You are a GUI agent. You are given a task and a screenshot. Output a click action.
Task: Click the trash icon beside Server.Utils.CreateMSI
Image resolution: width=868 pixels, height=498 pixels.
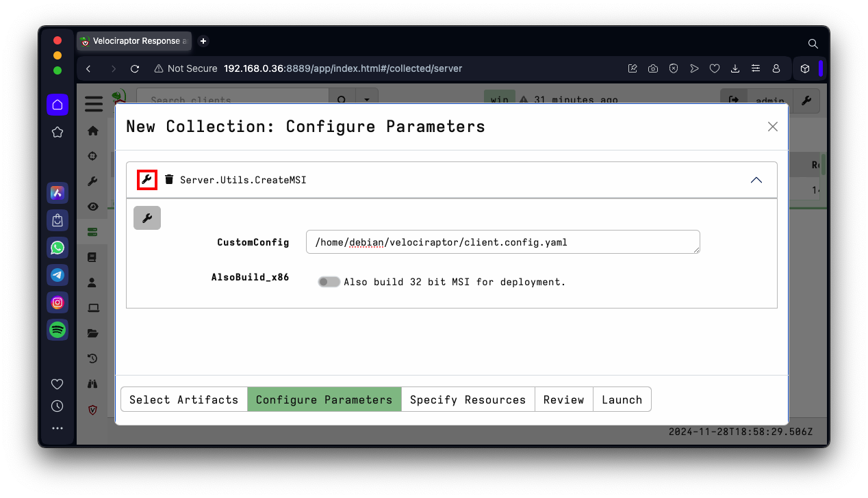(x=169, y=180)
